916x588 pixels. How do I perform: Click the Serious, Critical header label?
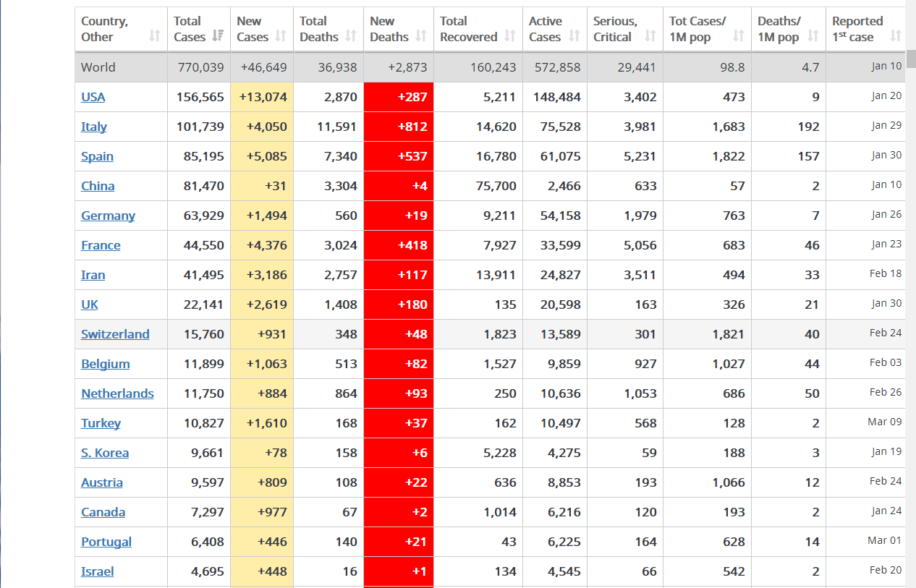point(616,29)
